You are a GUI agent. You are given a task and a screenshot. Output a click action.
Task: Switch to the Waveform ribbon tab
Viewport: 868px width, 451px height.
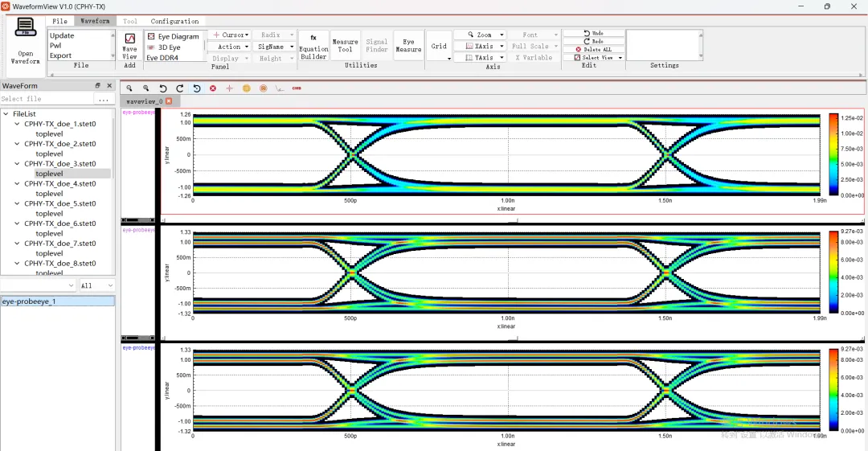click(95, 21)
